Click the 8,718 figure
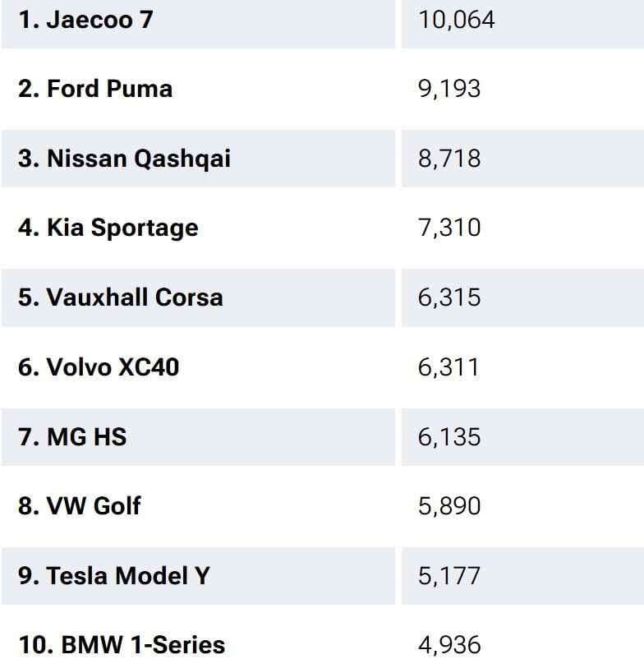The image size is (644, 659). 449,159
